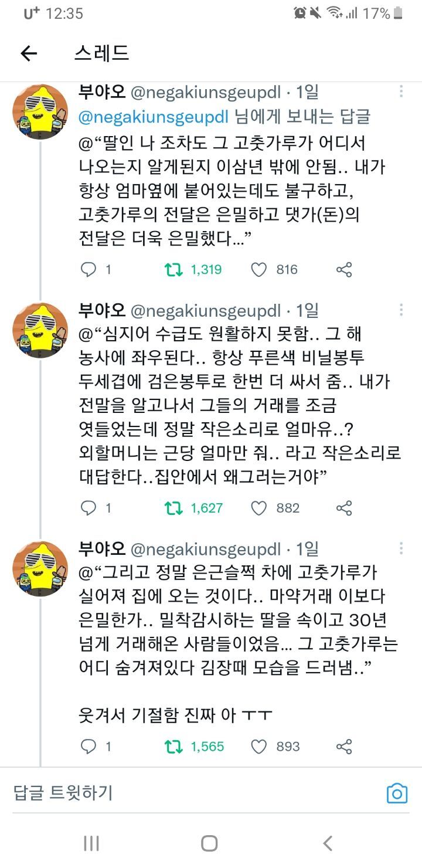This screenshot has width=422, height=868.
Task: Open more options for the third tweet
Action: click(x=401, y=548)
